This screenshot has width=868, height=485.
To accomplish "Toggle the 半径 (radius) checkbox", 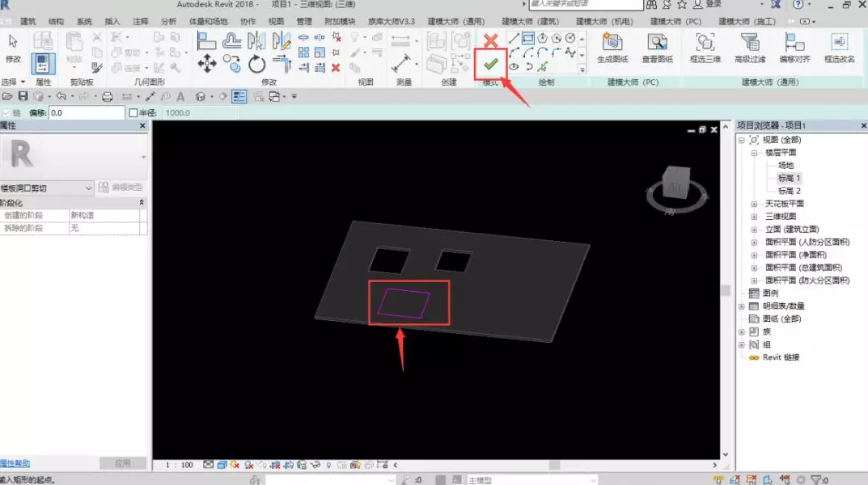I will tap(133, 113).
